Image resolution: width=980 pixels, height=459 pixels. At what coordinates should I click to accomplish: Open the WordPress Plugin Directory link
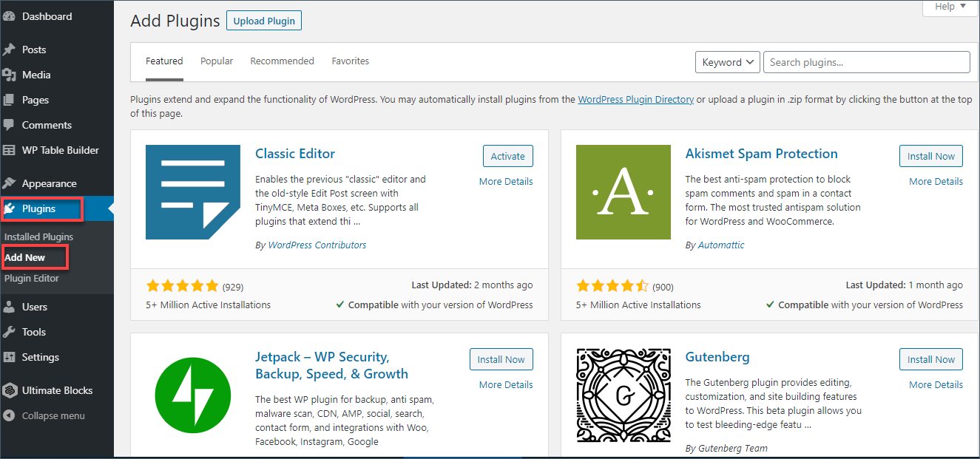(x=635, y=99)
